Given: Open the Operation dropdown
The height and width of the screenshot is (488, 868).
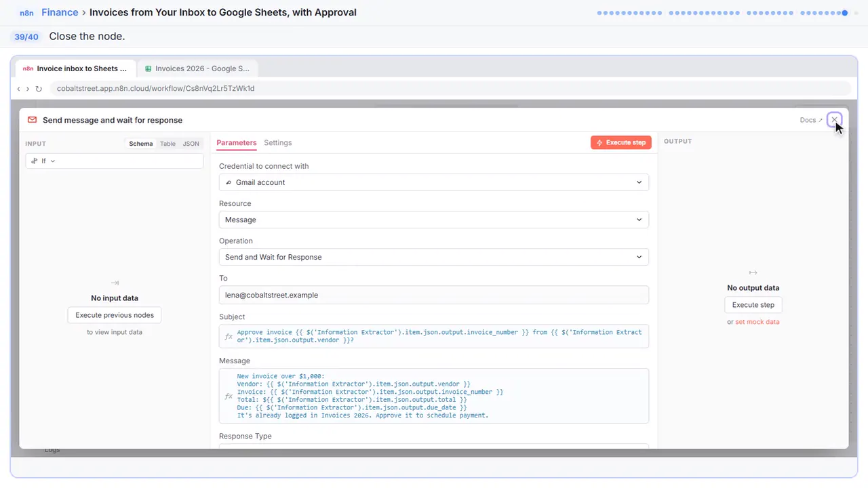Looking at the screenshot, I should (x=434, y=257).
